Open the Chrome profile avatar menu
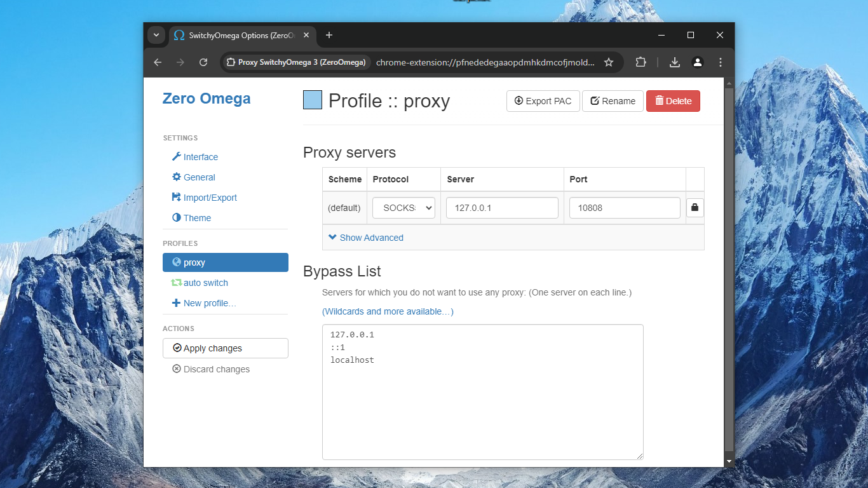The height and width of the screenshot is (488, 868). point(698,62)
